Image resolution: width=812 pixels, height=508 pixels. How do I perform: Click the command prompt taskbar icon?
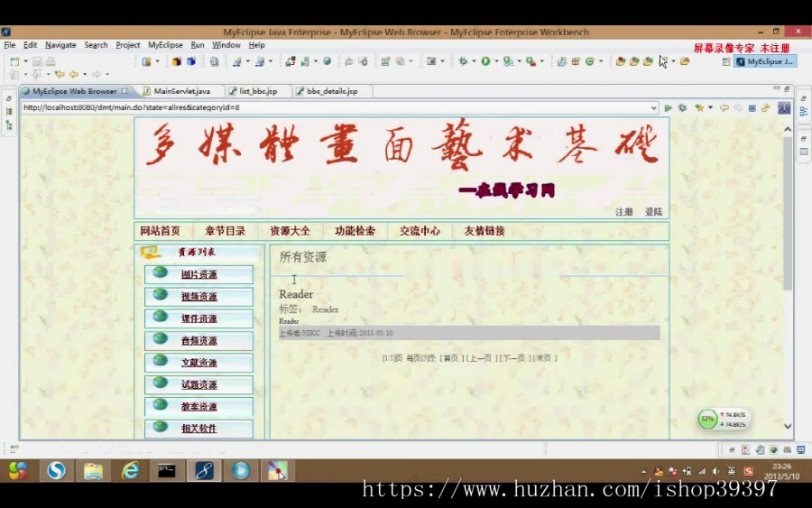167,471
